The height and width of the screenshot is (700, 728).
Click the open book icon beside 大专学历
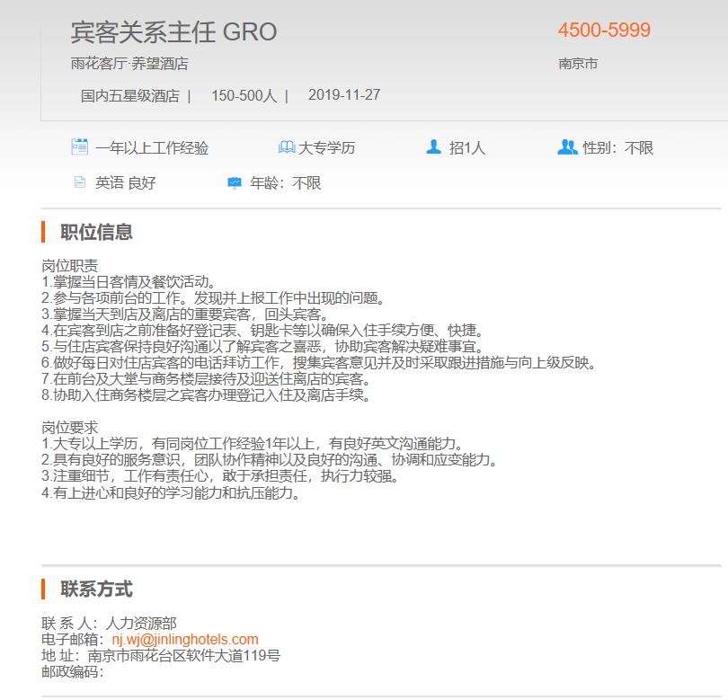coord(287,147)
